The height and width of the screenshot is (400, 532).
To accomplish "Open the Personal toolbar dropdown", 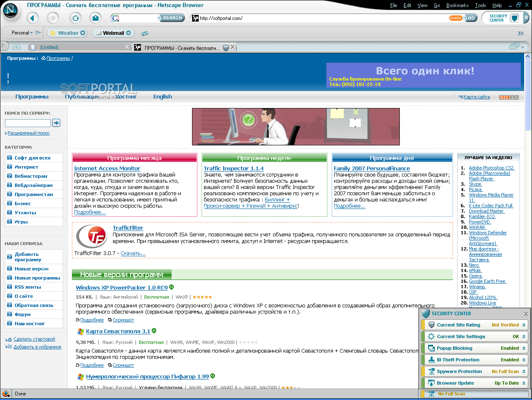I will pos(22,33).
